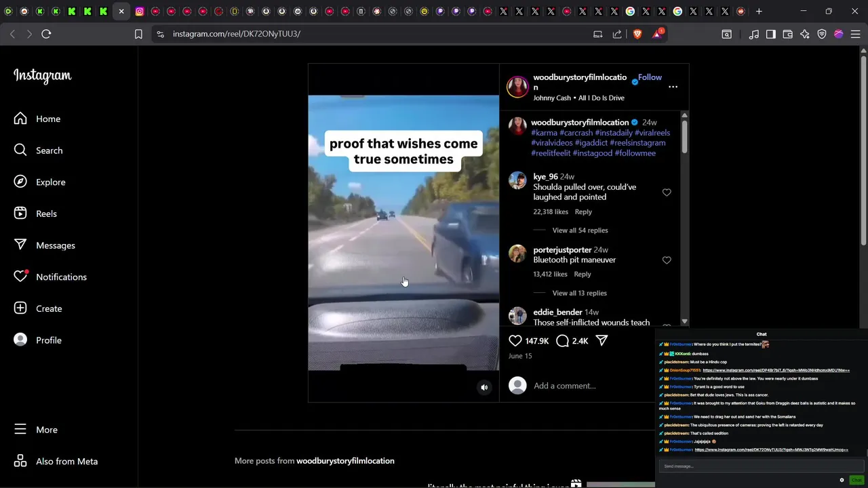Open the #followmee hashtag
This screenshot has width=868, height=488.
click(635, 153)
